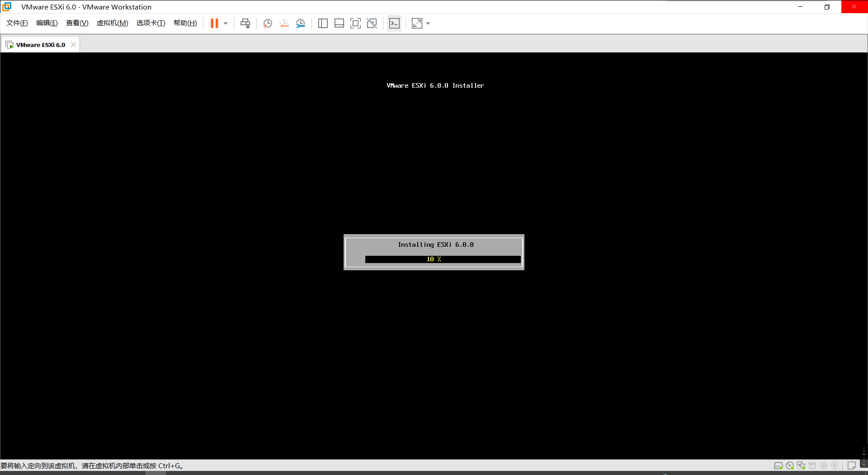
Task: Click the Bluetooth device status icon
Action: [835, 466]
